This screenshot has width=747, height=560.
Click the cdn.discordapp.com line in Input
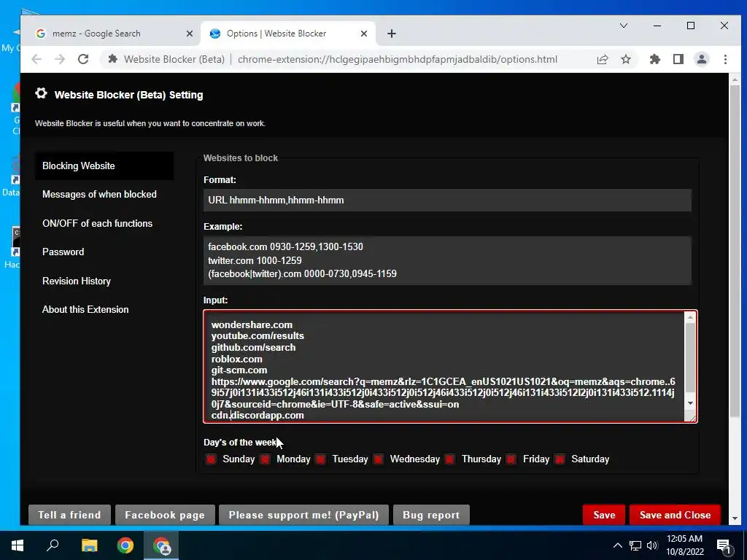258,415
